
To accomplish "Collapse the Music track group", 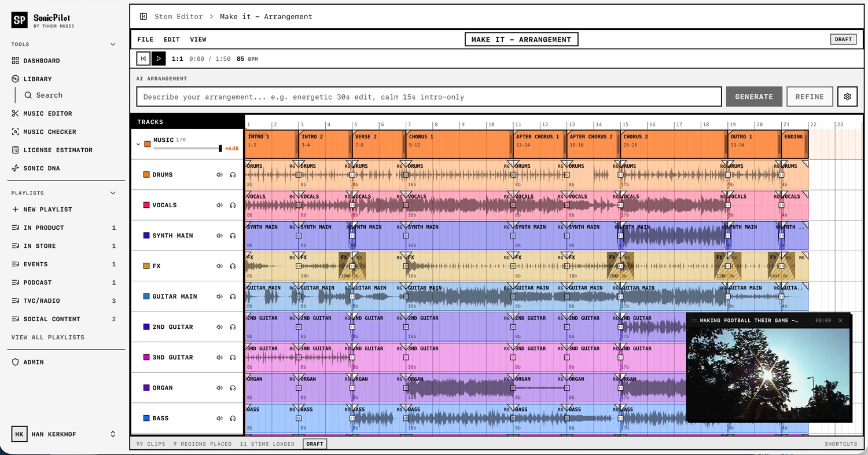I will pos(138,144).
